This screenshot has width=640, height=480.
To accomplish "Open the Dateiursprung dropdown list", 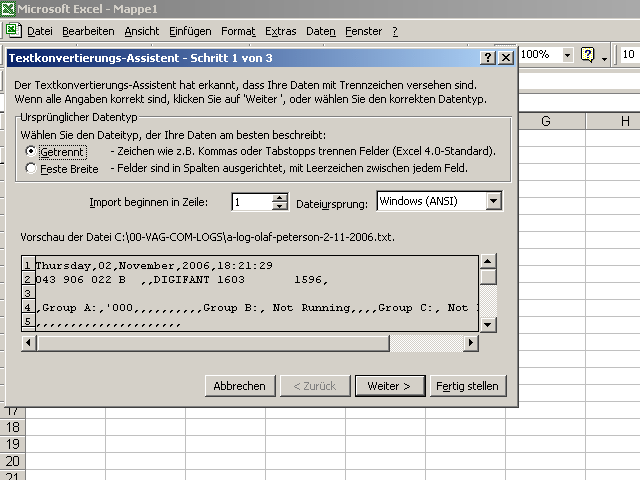I will click(493, 201).
